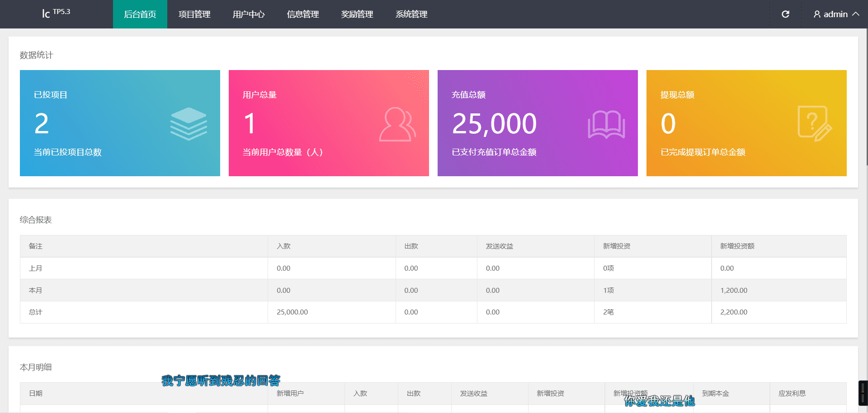Expand the admin account dropdown arrow
The image size is (868, 413).
[x=856, y=14]
